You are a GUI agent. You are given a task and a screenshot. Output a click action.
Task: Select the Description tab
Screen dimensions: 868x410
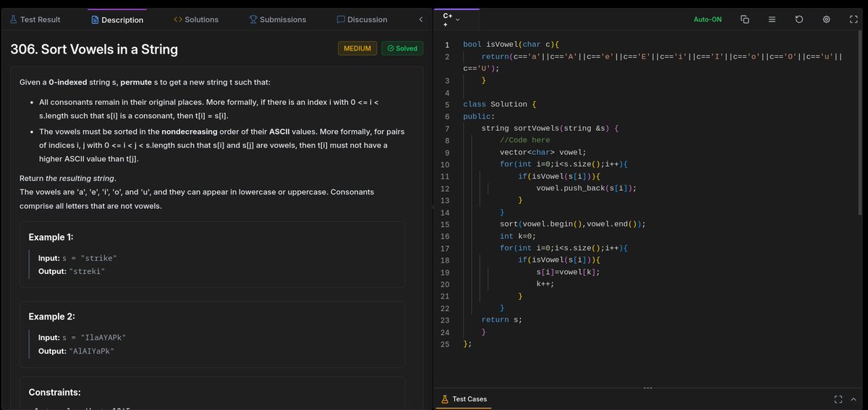click(x=117, y=20)
